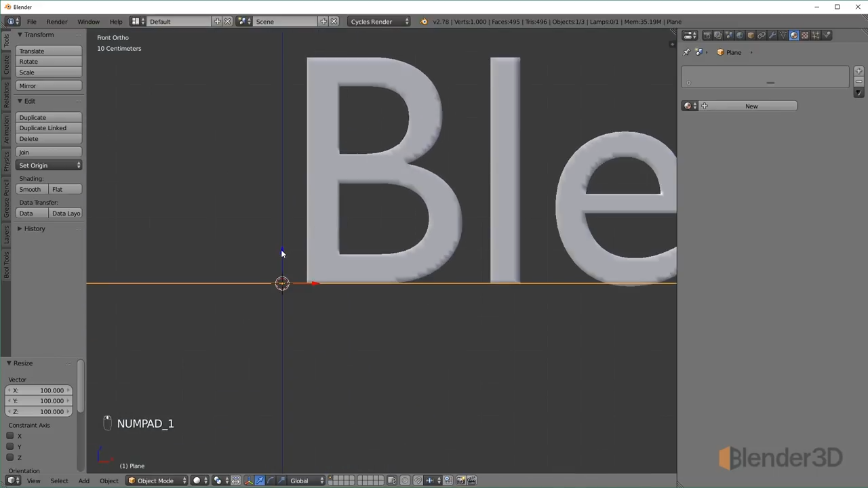Screen dimensions: 868x488
Task: Open the Cycles Render engine dropdown
Action: [x=379, y=22]
